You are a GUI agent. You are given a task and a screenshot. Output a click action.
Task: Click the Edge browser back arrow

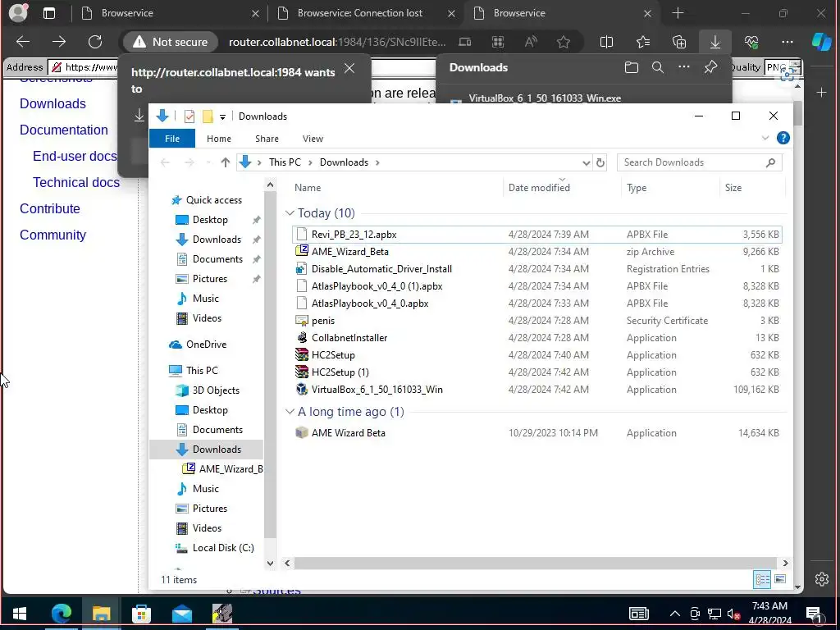tap(23, 42)
